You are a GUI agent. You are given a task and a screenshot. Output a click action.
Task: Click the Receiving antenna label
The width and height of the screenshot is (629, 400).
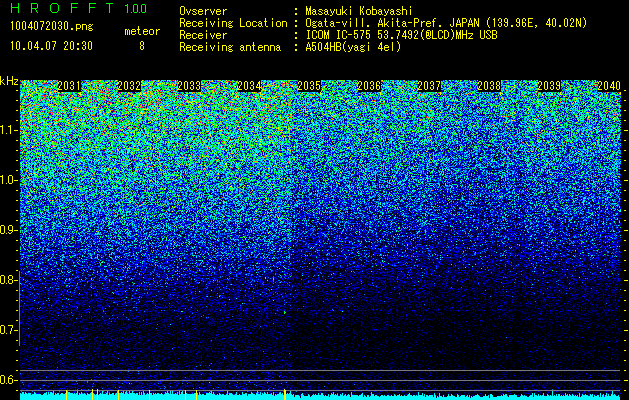[x=230, y=47]
